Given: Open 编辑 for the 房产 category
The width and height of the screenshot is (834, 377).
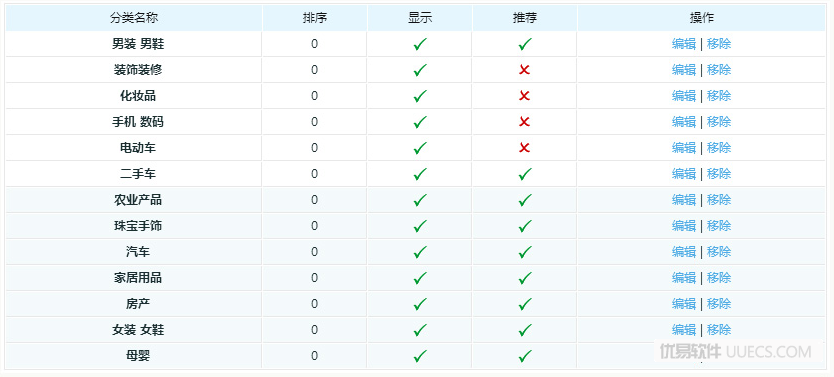Looking at the screenshot, I should (x=683, y=304).
